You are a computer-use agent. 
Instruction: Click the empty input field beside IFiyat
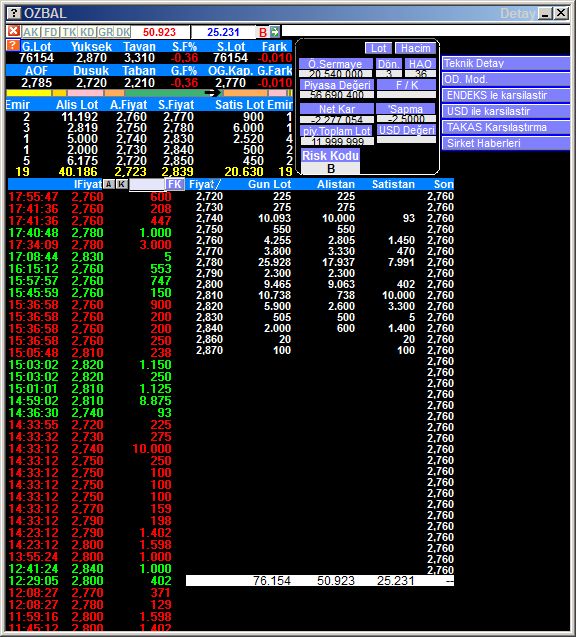click(x=147, y=184)
